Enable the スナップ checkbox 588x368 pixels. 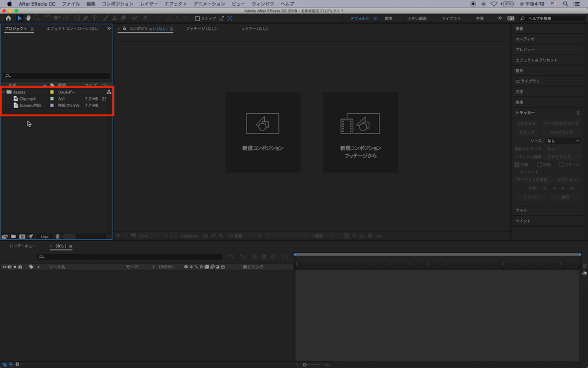(x=198, y=18)
